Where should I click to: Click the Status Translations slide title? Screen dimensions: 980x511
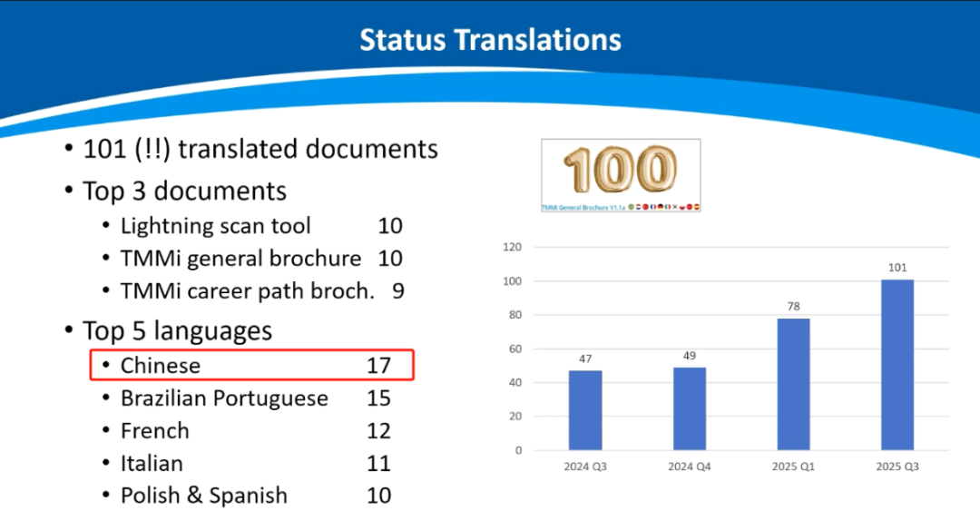click(x=490, y=41)
